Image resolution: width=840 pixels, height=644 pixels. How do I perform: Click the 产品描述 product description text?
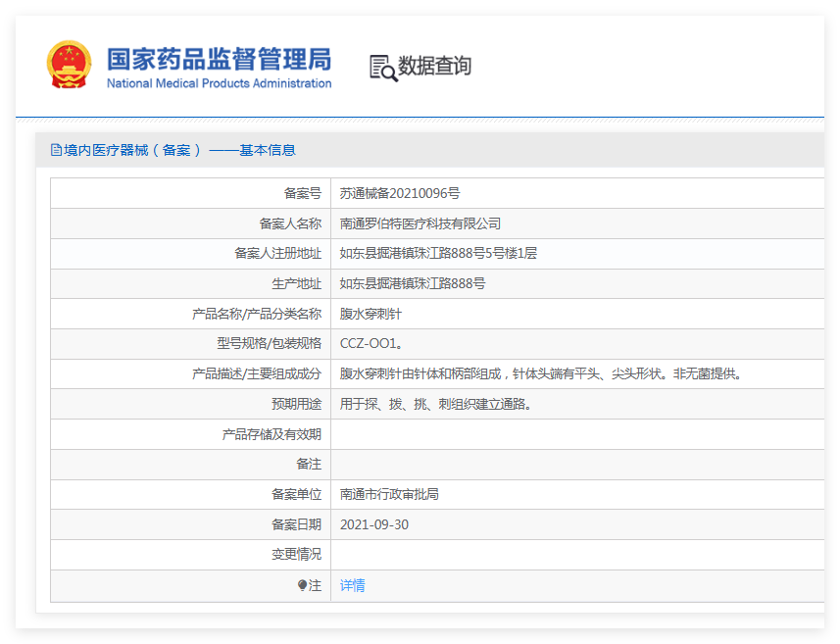(541, 373)
